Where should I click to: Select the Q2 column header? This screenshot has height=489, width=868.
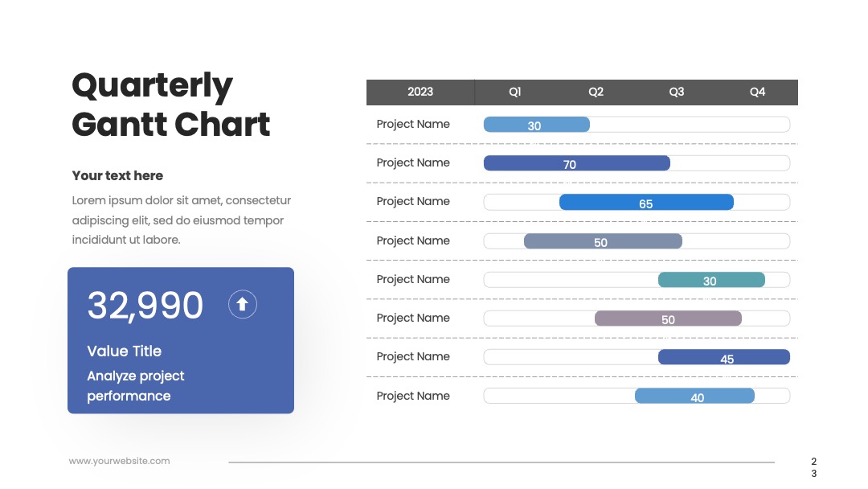click(x=596, y=92)
